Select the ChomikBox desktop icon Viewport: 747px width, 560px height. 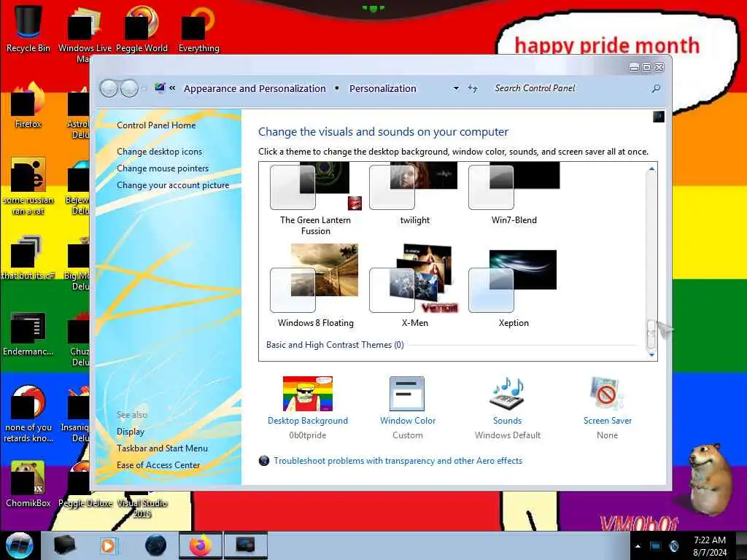pos(28,484)
